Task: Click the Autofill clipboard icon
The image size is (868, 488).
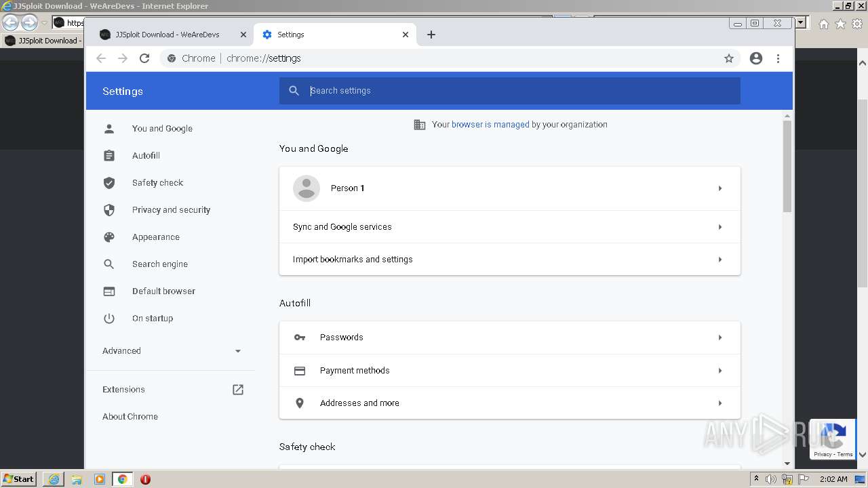Action: (x=109, y=155)
